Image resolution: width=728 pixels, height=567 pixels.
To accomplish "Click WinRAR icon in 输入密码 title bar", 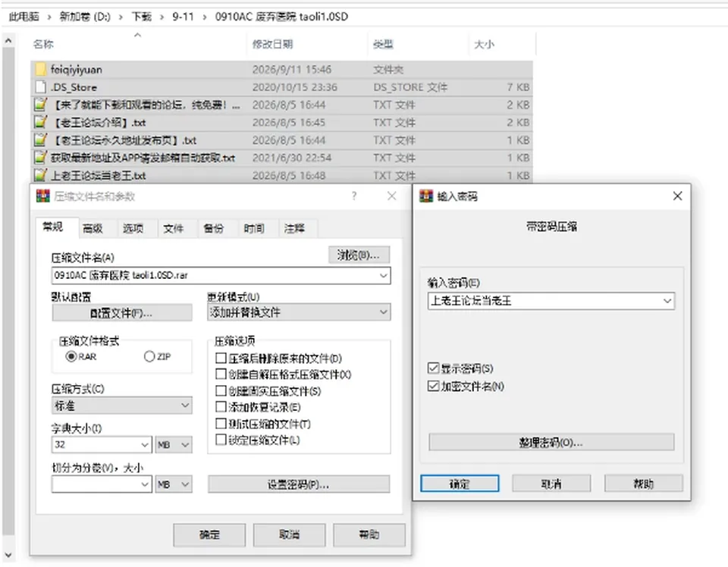I will pos(425,196).
